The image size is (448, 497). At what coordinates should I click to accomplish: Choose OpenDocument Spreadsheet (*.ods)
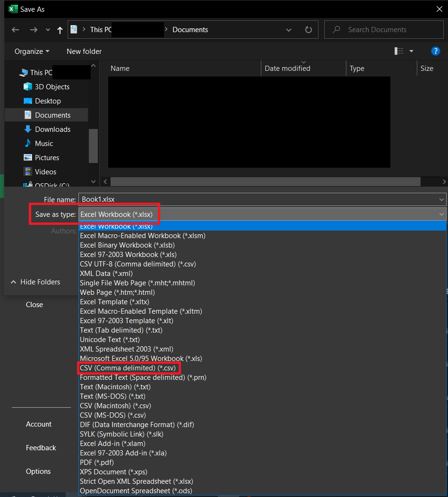[136, 491]
